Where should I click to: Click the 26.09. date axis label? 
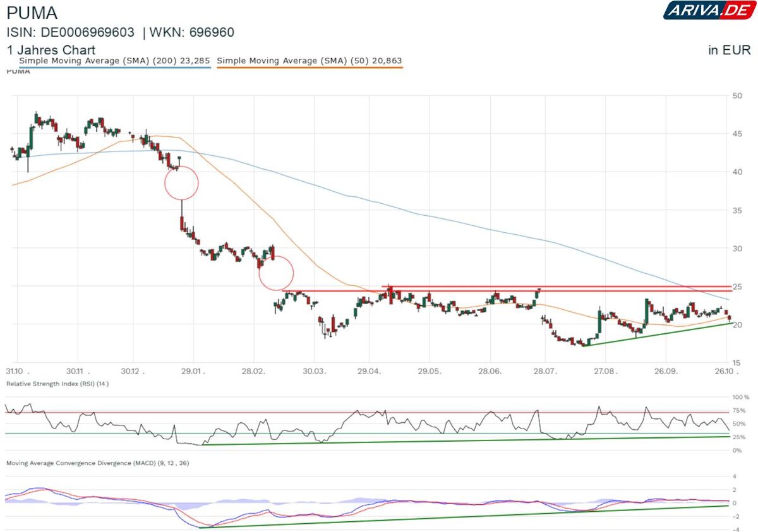[x=666, y=371]
